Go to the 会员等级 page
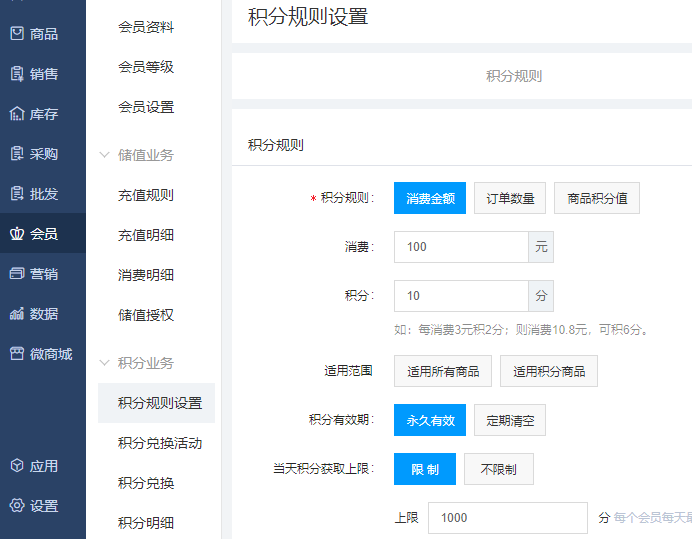 146,67
